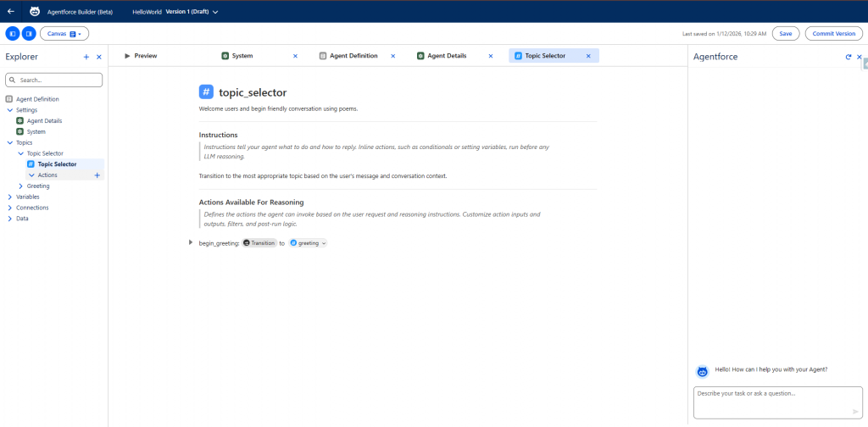Click the gear icon beside System in Explorer
The image size is (868, 427).
[20, 131]
